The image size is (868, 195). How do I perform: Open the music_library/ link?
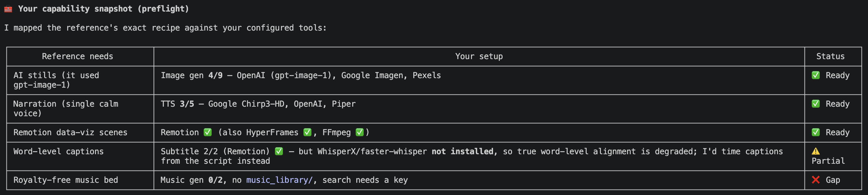click(x=279, y=180)
